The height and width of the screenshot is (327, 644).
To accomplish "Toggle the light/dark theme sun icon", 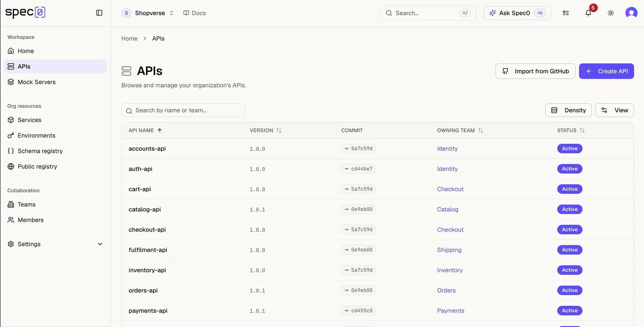I will click(x=611, y=13).
